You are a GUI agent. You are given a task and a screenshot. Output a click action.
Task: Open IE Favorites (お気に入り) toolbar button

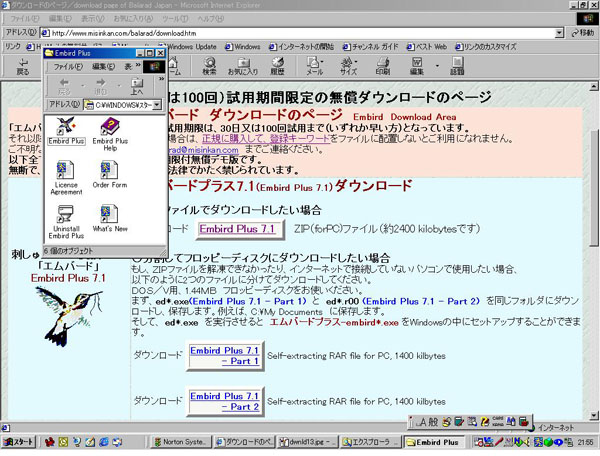tap(243, 66)
